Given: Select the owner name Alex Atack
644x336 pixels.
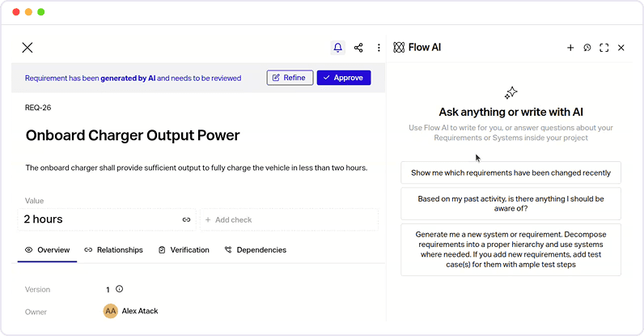Looking at the screenshot, I should click(x=140, y=311).
